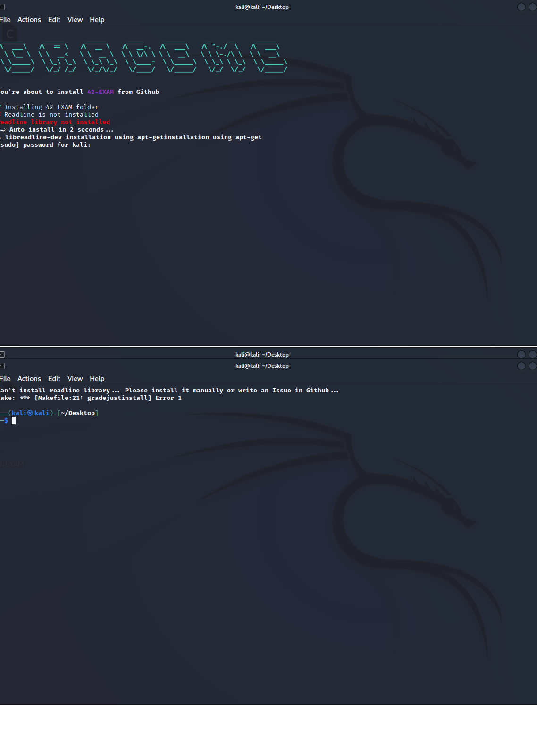This screenshot has height=756, width=537.
Task: Click 'libreadline-dev installation using apt-get' line
Action: click(x=131, y=137)
